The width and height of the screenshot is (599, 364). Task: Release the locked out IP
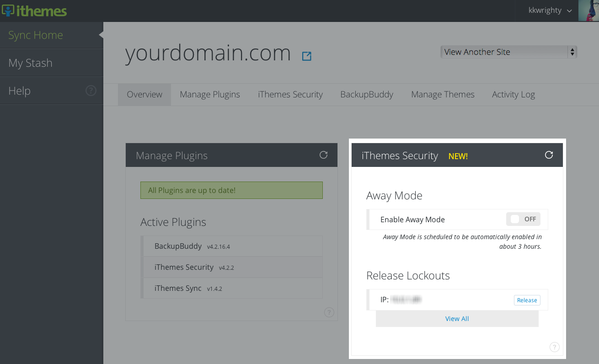(527, 300)
